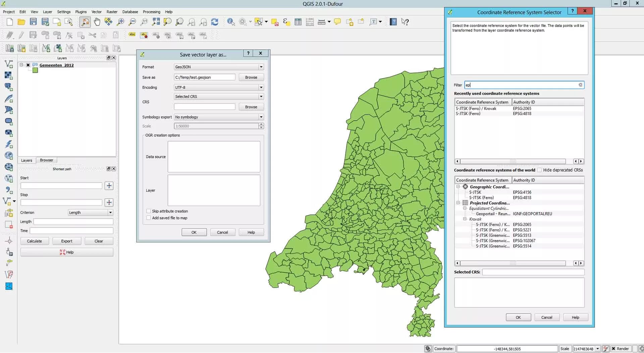Click Browse next to the CRS field
644x353 pixels.
[x=251, y=107]
